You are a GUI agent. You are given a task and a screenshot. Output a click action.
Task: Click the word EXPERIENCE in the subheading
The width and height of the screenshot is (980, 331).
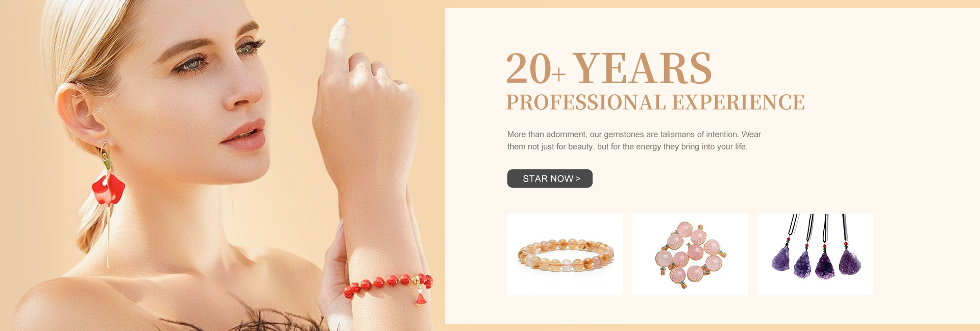[739, 103]
